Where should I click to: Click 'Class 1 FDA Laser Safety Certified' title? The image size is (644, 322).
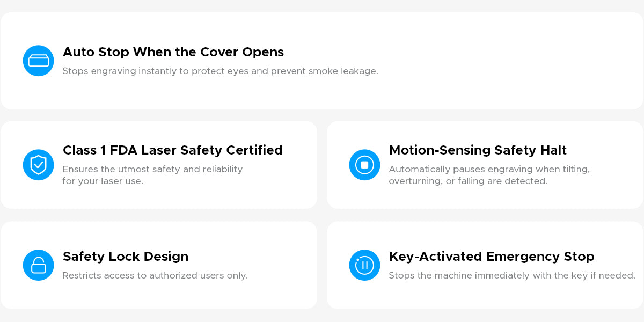tap(172, 150)
